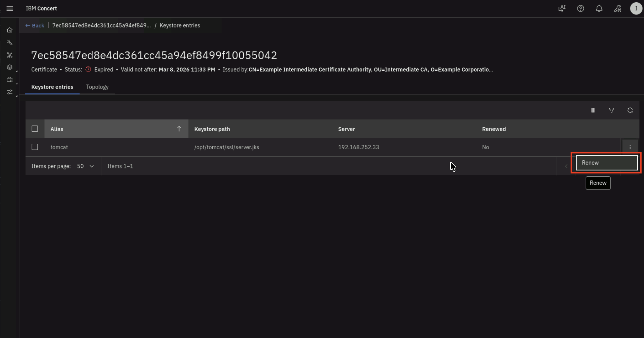Open the tomcat row overflow menu
The image size is (644, 338).
pos(630,147)
